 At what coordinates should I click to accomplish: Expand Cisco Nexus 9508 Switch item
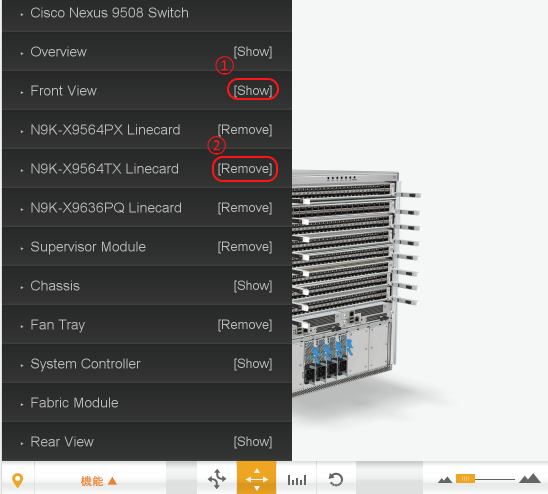(x=109, y=13)
